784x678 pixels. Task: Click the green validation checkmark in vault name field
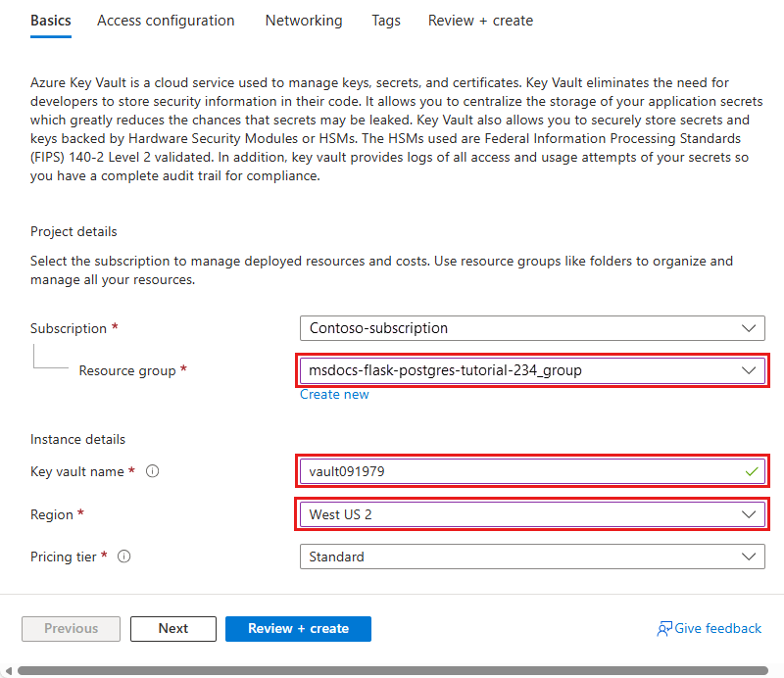[751, 471]
